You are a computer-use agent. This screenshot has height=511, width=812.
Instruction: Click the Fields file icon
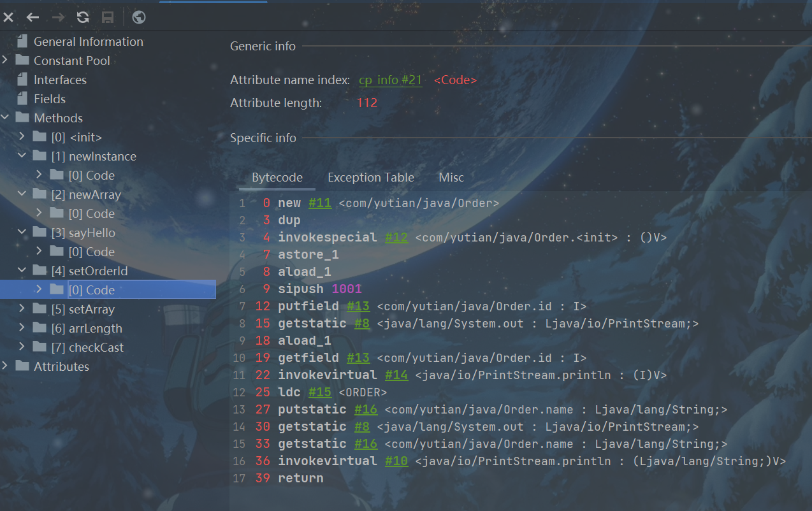[x=22, y=99]
